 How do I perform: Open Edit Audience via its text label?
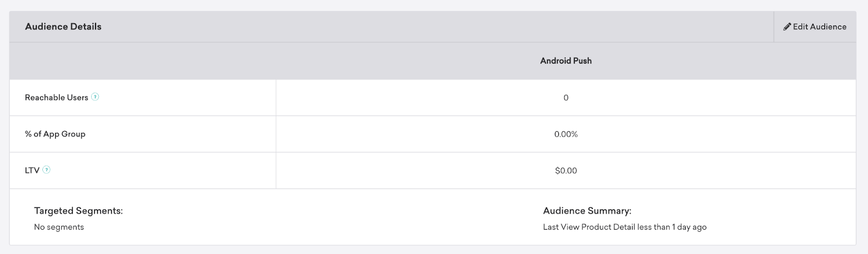[819, 27]
